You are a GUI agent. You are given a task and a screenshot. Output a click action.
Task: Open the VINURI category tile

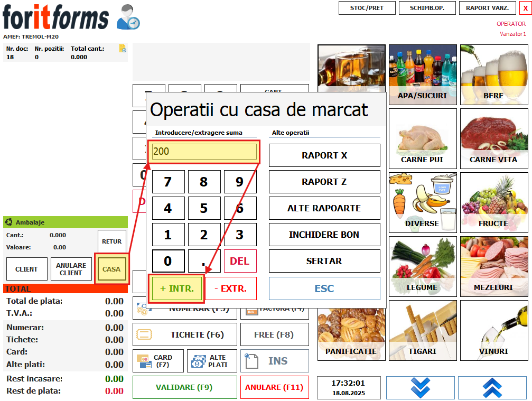point(494,330)
